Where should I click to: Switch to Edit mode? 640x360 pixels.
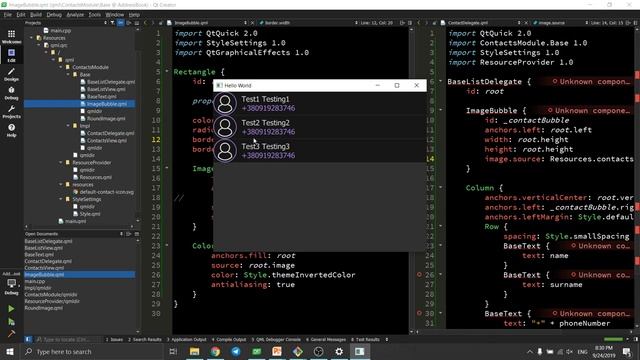pyautogui.click(x=11, y=55)
